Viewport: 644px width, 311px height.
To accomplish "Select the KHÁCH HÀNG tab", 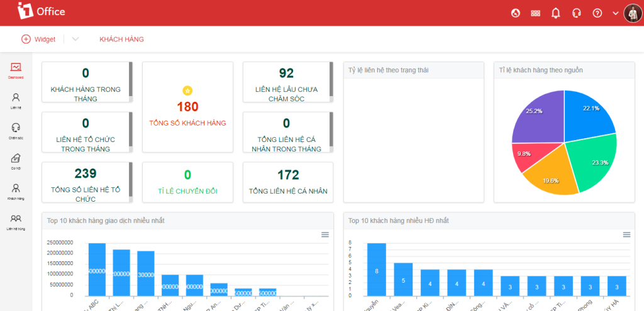I will pos(121,40).
